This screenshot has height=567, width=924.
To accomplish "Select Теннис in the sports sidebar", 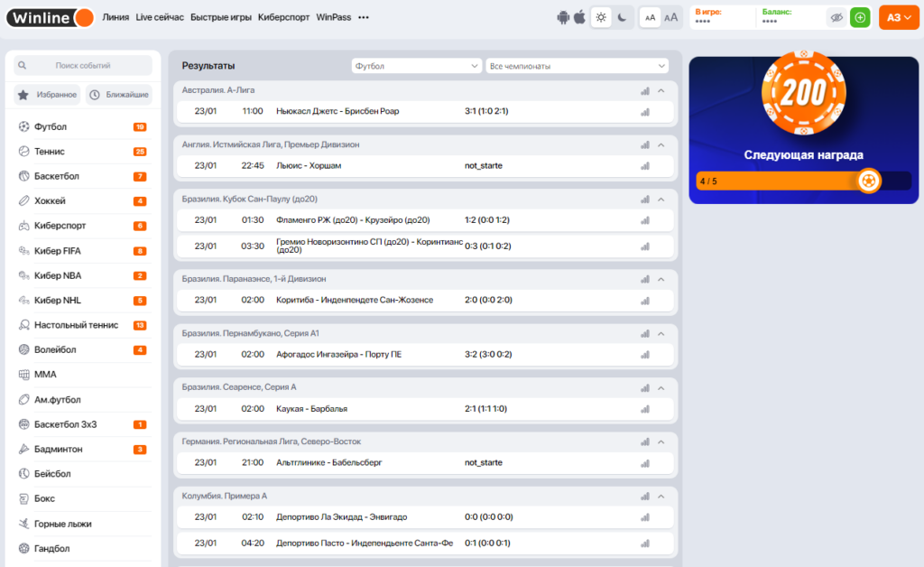I will 83,152.
